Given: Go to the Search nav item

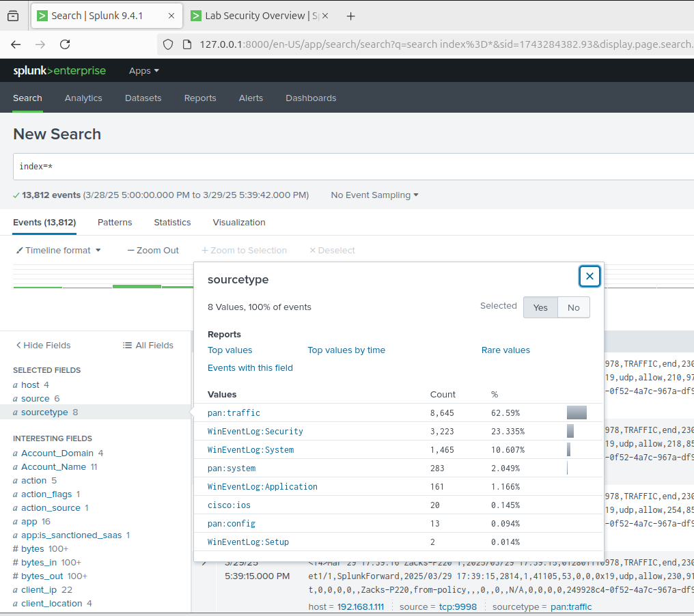Looking at the screenshot, I should [x=27, y=98].
